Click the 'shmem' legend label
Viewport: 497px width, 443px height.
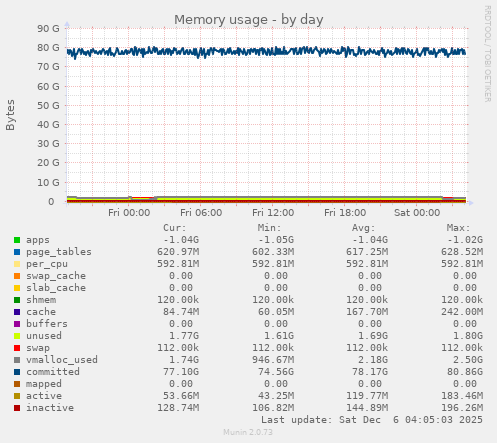click(41, 300)
